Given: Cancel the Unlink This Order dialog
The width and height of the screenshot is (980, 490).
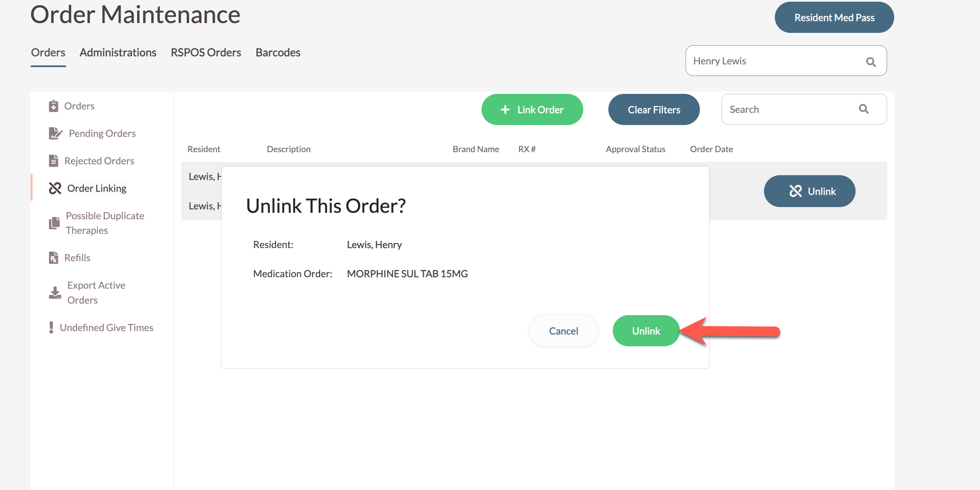Looking at the screenshot, I should 563,331.
